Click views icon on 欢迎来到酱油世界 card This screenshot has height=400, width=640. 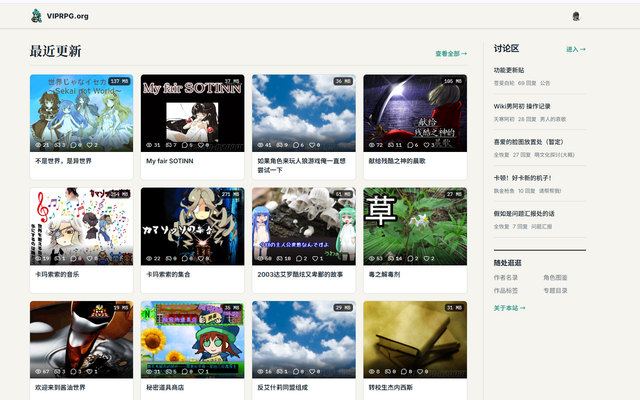coord(38,371)
